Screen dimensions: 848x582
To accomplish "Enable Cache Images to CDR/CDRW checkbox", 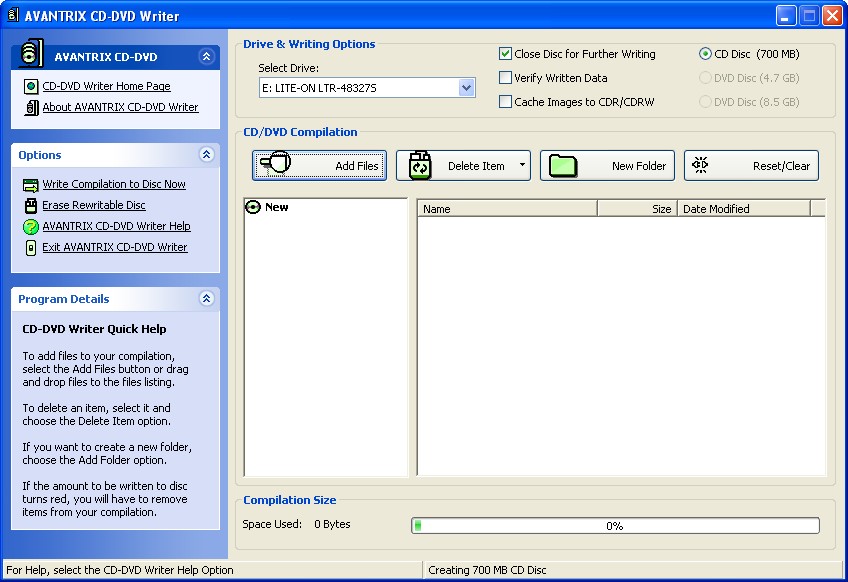I will pos(505,102).
